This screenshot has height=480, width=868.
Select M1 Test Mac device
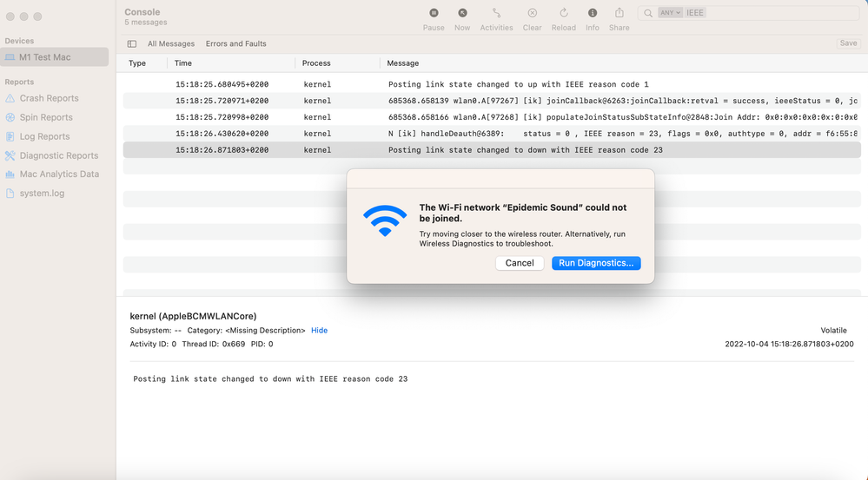point(45,57)
